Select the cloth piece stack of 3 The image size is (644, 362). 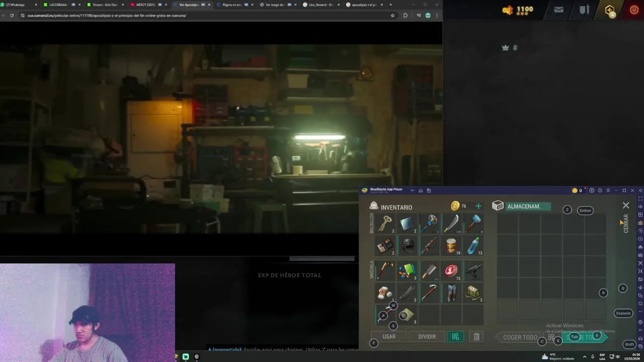[x=408, y=315]
